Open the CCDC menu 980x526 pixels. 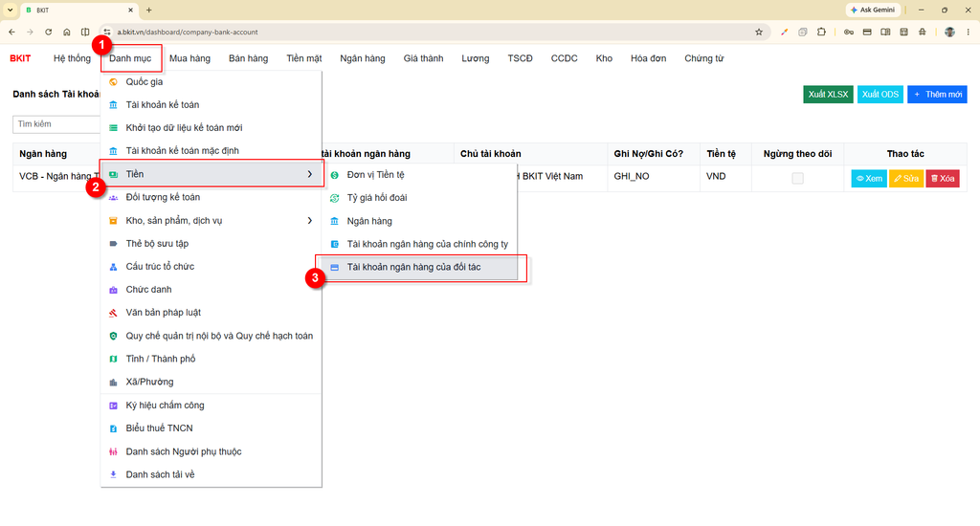coord(565,58)
